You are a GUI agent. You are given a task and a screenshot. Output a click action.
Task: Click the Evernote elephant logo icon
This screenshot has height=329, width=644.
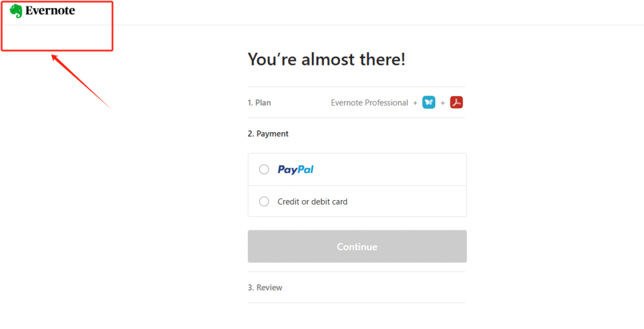(16, 11)
